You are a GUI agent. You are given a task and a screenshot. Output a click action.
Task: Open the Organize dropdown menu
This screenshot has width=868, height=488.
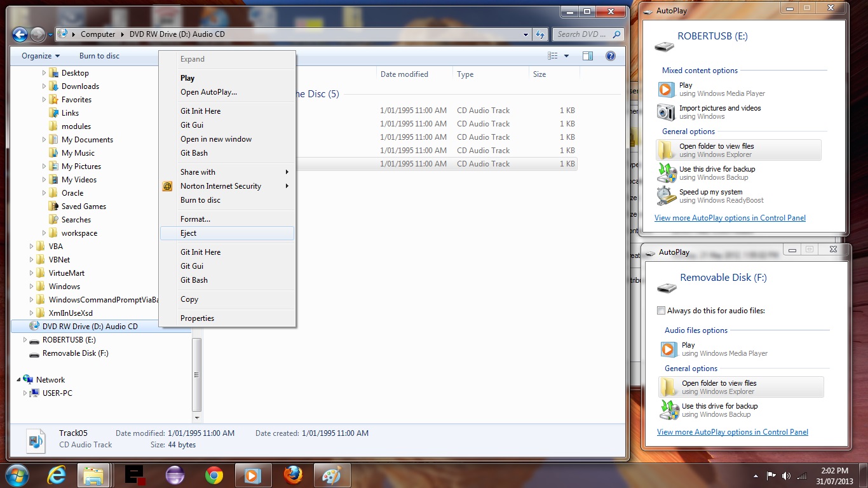click(40, 56)
